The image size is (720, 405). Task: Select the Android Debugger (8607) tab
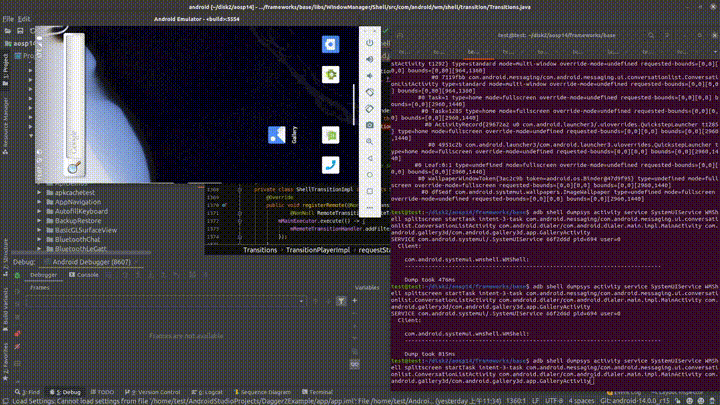tap(89, 262)
